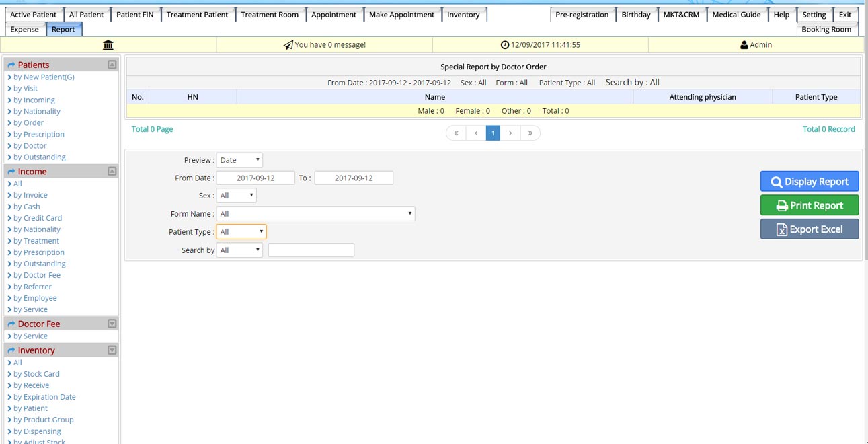
Task: Open the Make Appointment tab
Action: click(x=401, y=15)
